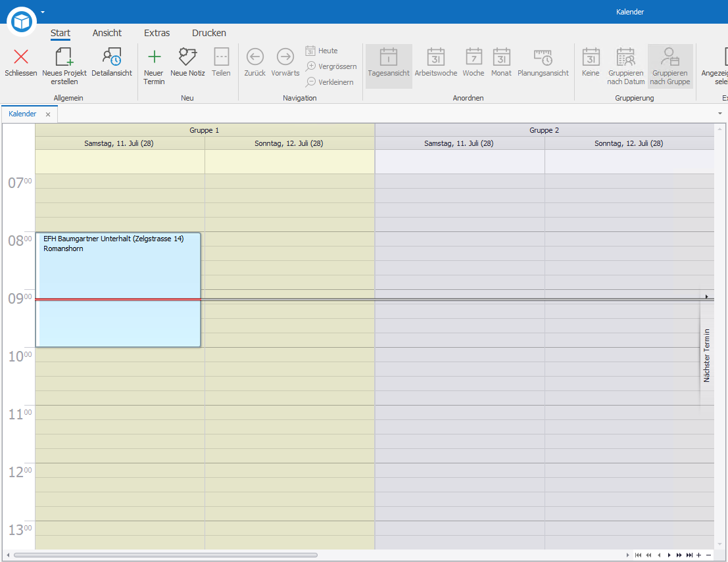Click the 10:00 time label
This screenshot has width=728, height=562.
(20, 356)
